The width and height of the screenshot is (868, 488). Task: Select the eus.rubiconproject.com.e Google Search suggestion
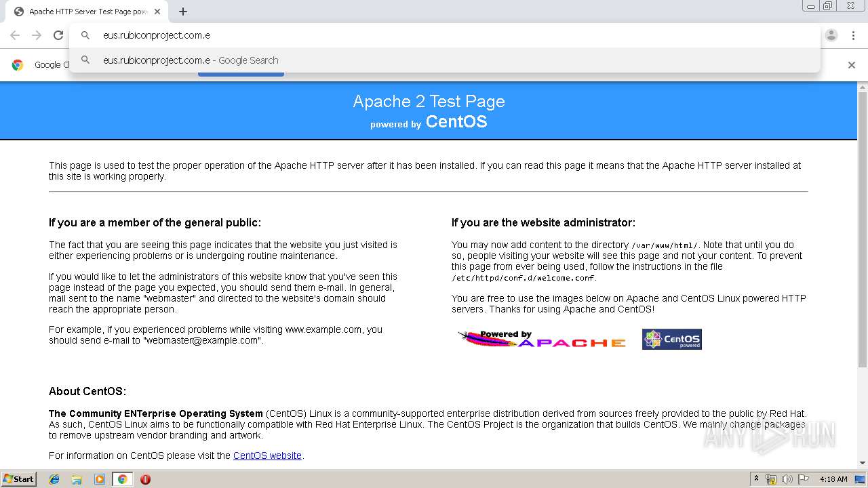(x=444, y=60)
